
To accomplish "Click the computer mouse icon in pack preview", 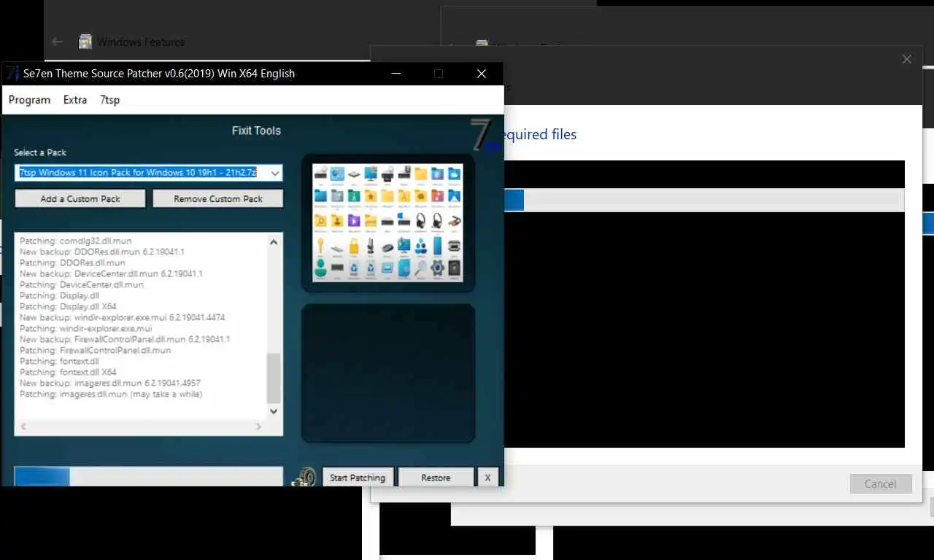I will click(x=387, y=248).
